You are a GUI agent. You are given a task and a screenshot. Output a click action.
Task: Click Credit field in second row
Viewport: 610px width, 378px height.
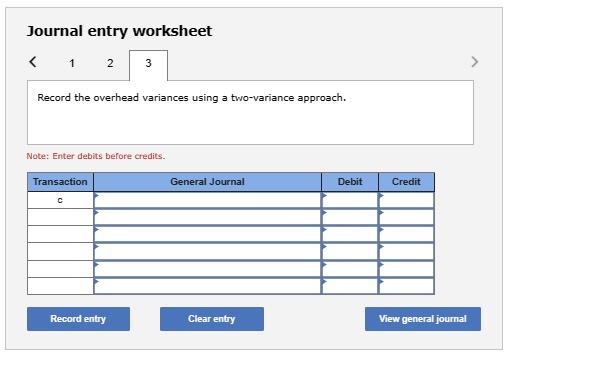(x=406, y=217)
